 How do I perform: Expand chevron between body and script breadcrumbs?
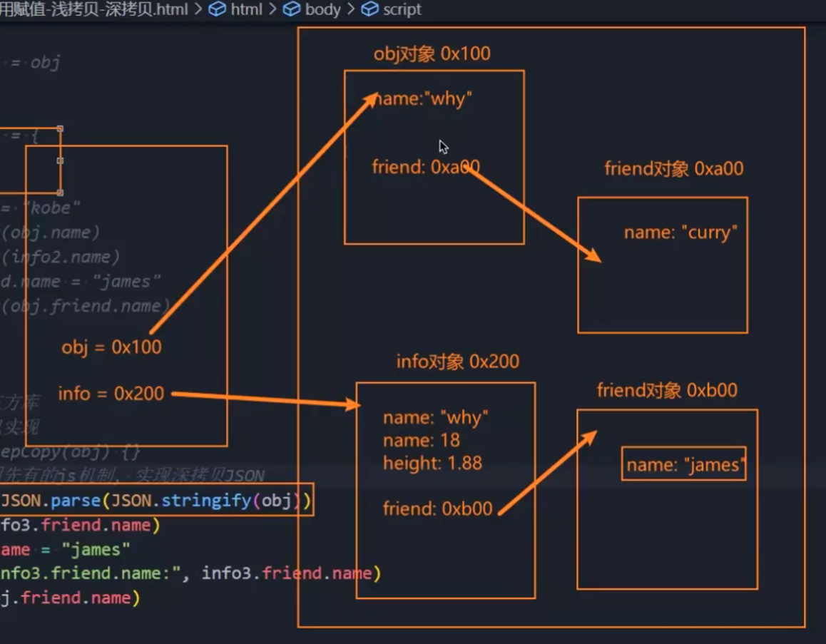coord(352,9)
